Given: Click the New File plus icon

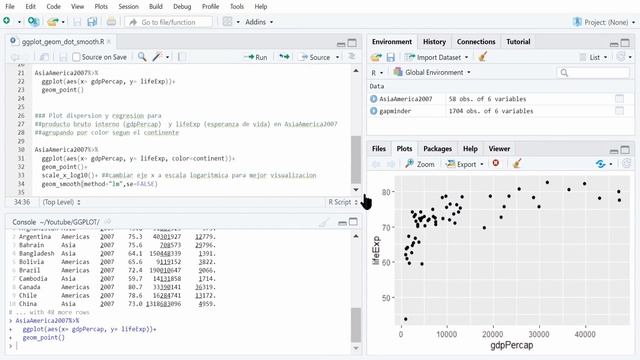Looking at the screenshot, I should 7,21.
